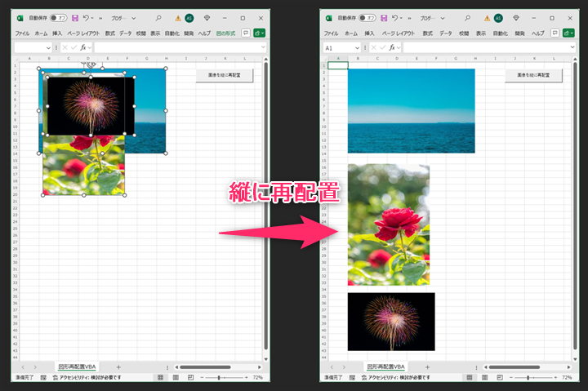Toggle 自動保存 switch in right Excel window
The height and width of the screenshot is (391, 588).
(367, 17)
